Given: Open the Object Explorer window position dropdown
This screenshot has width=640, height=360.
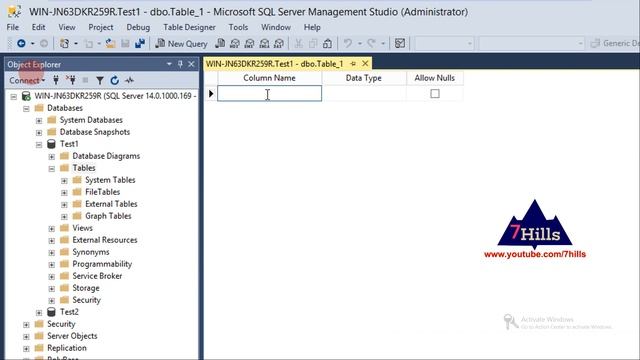Looking at the screenshot, I should (169, 64).
